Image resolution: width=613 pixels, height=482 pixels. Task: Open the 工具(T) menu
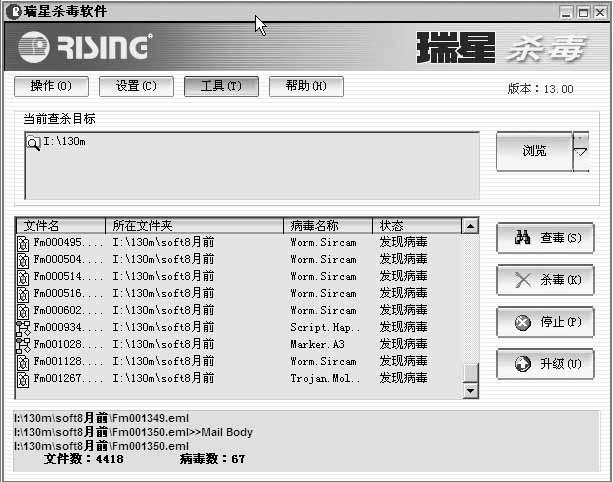point(221,86)
